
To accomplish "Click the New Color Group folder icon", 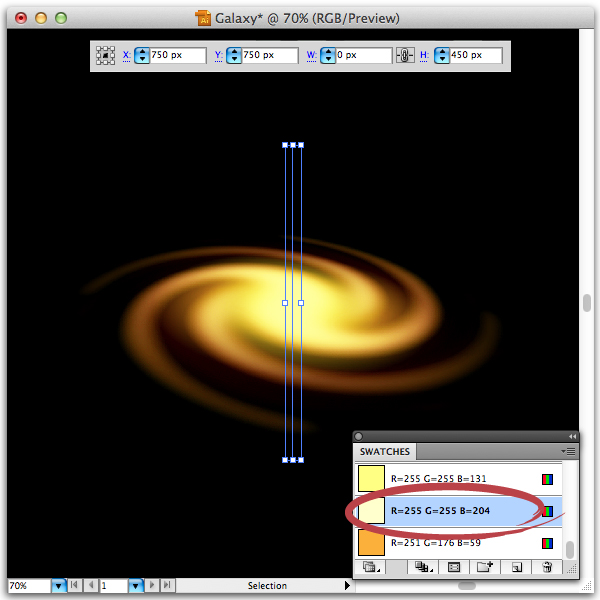I will tap(484, 567).
